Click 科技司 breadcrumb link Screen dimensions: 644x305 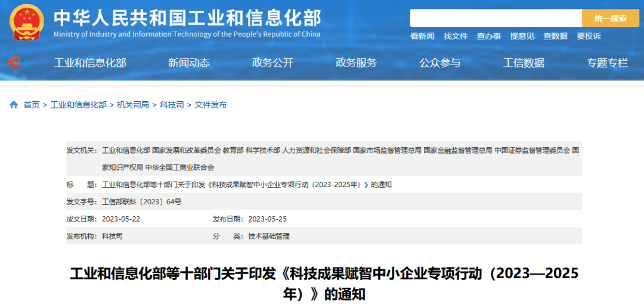[x=172, y=105]
